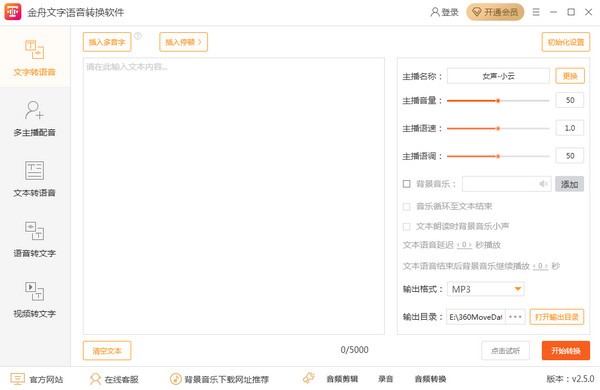600x390 pixels.
Task: Click the 开通会员 membership button
Action: pos(495,12)
